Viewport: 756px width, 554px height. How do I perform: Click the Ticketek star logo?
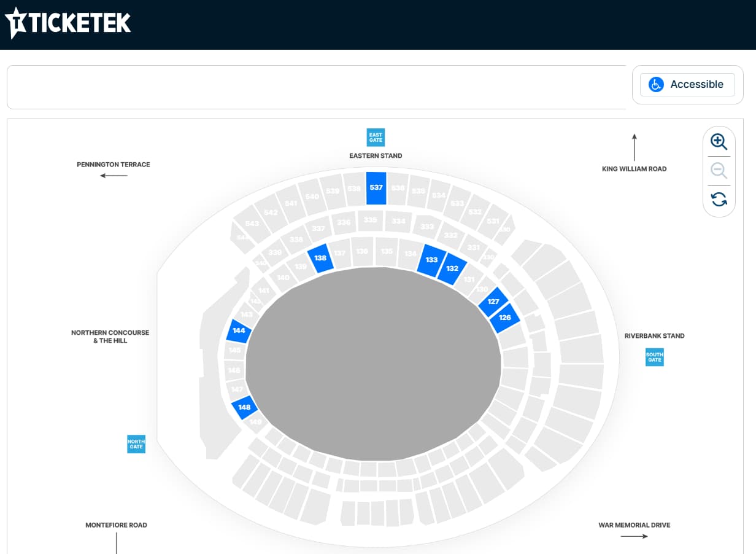click(x=17, y=23)
